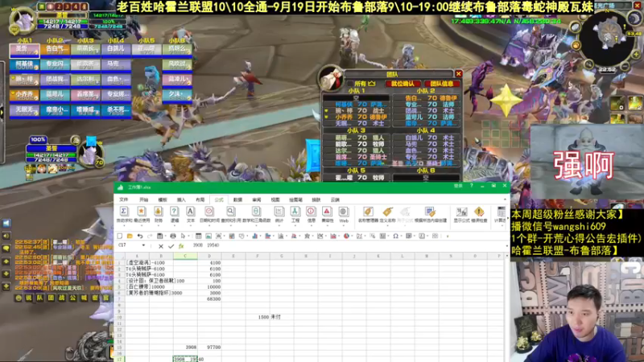644x362 pixels.
Task: Click the New document icon in quick toolbar
Action: 119,236
